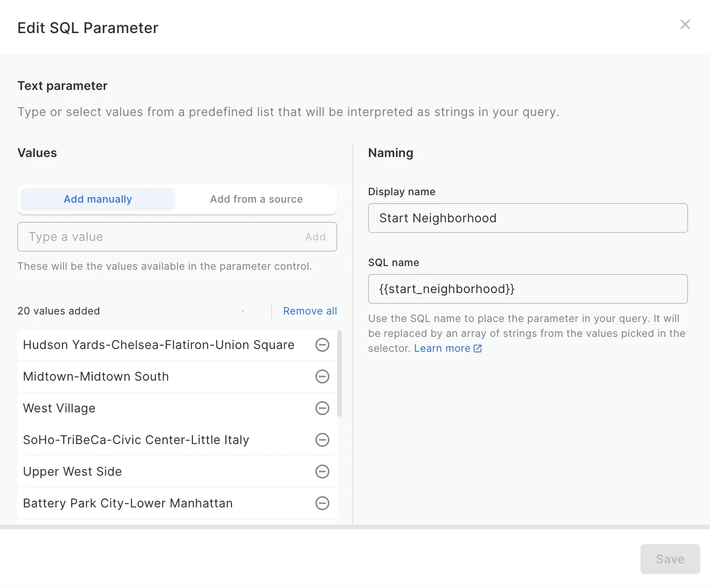This screenshot has height=588, width=710.
Task: Click the values list vertical scrollbar
Action: click(x=340, y=373)
